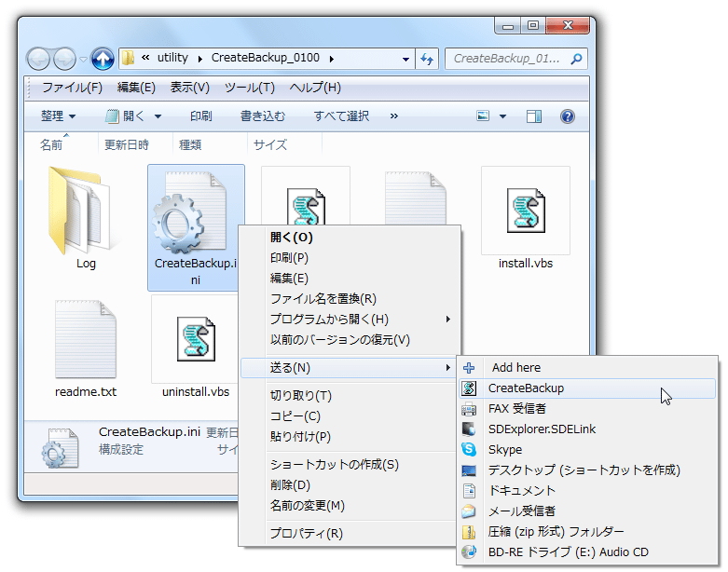Click the details pane CreateBackup.ini icon
728x572 pixels.
click(x=60, y=448)
